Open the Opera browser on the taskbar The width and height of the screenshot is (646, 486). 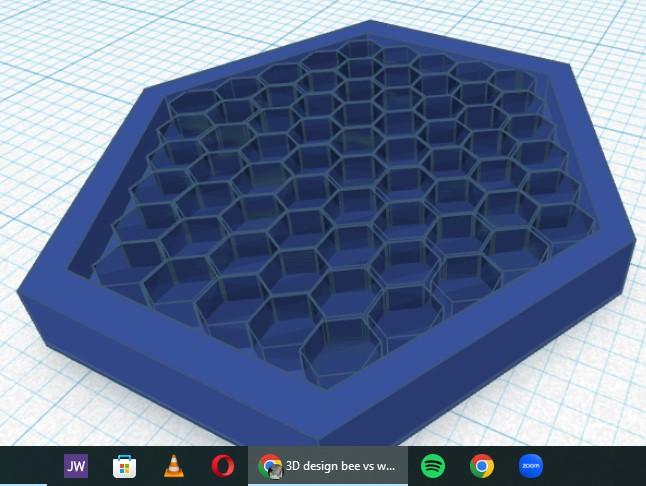(x=222, y=466)
